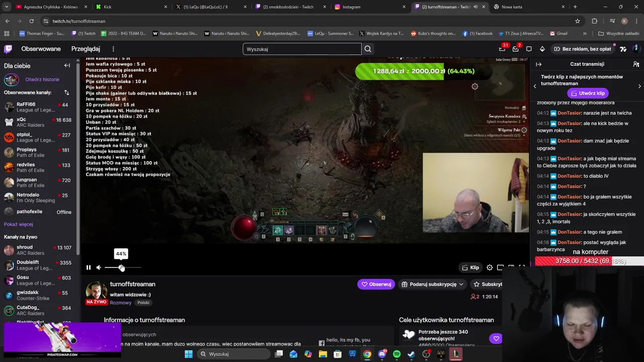Screen dimensions: 644x362
Task: Sort followed channels with the arrows icon
Action: coord(66,93)
